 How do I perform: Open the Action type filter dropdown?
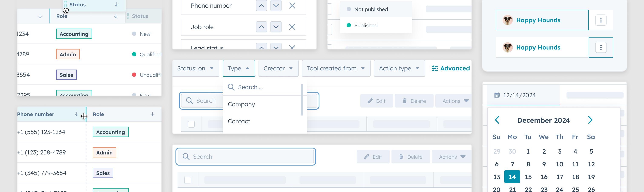point(399,68)
